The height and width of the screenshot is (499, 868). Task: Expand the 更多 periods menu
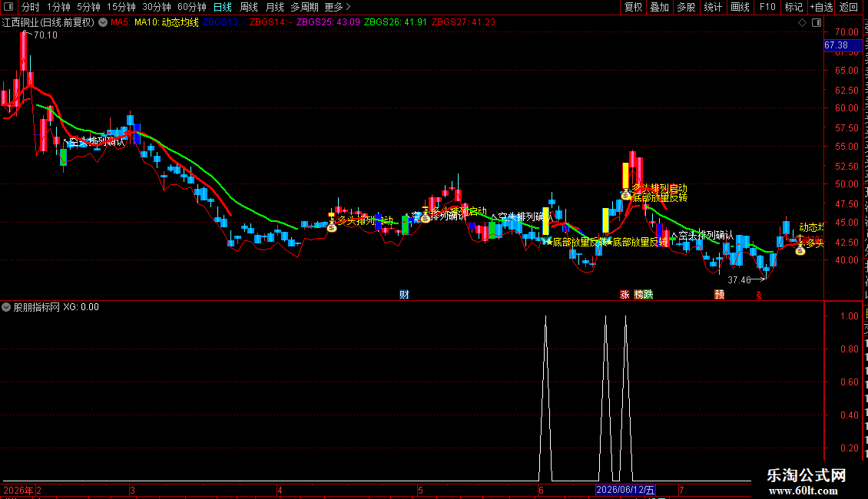(x=338, y=7)
